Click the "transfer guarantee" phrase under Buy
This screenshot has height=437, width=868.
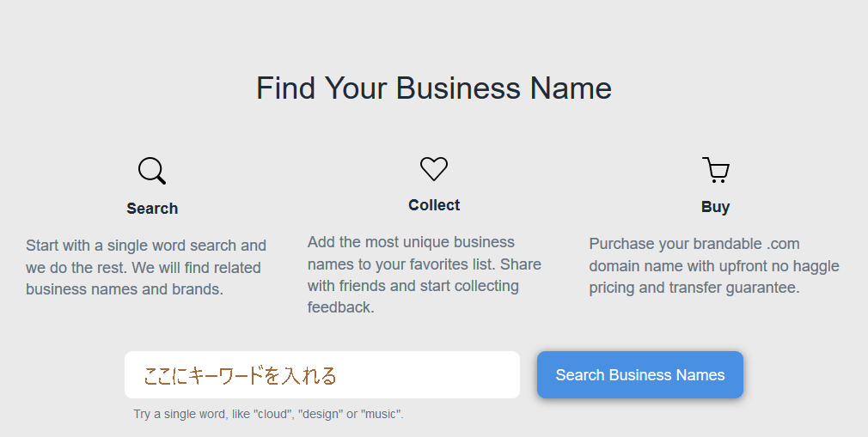click(x=736, y=288)
